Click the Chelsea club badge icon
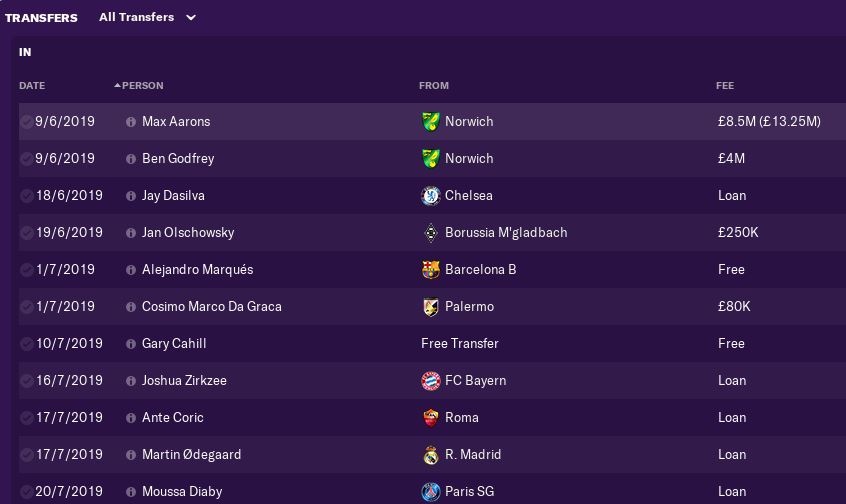The width and height of the screenshot is (846, 504). tap(431, 196)
